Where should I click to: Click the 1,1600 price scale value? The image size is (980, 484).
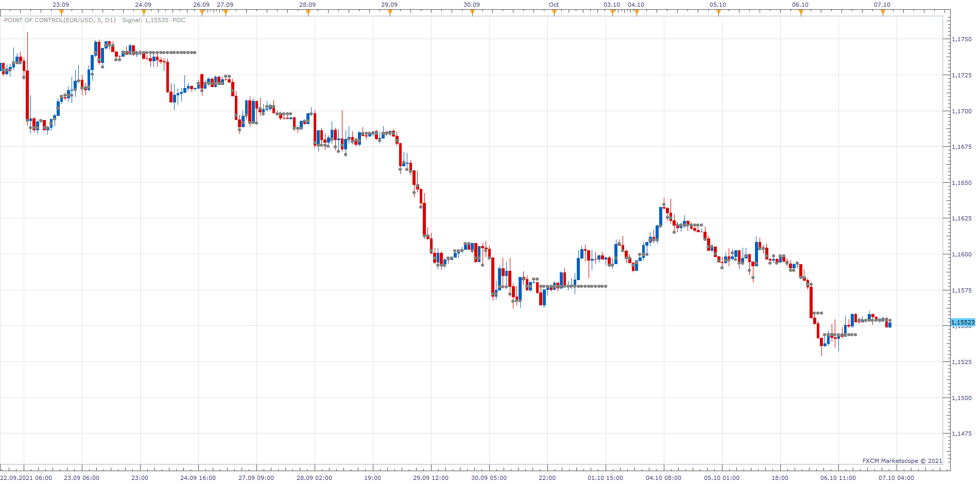coord(962,254)
